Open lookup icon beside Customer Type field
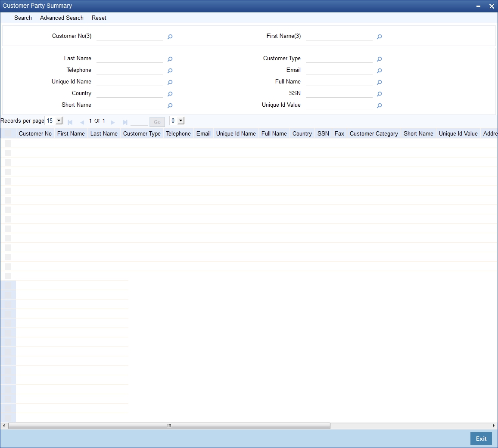 point(379,59)
